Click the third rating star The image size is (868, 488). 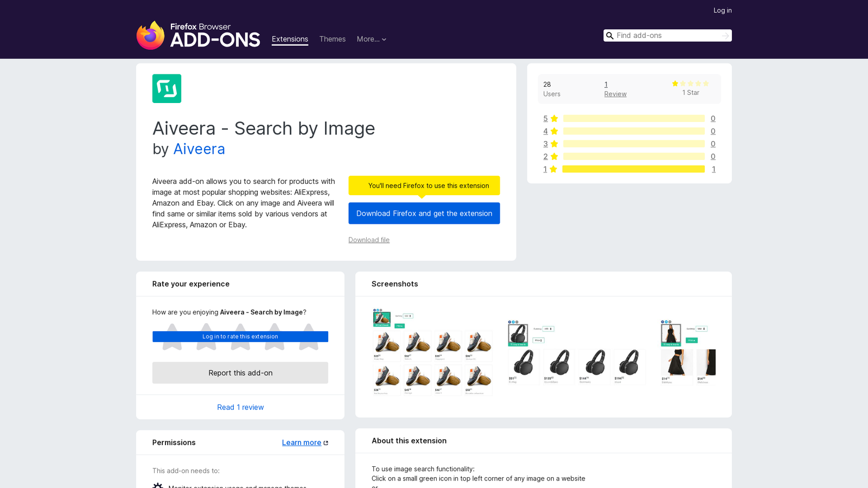click(240, 337)
